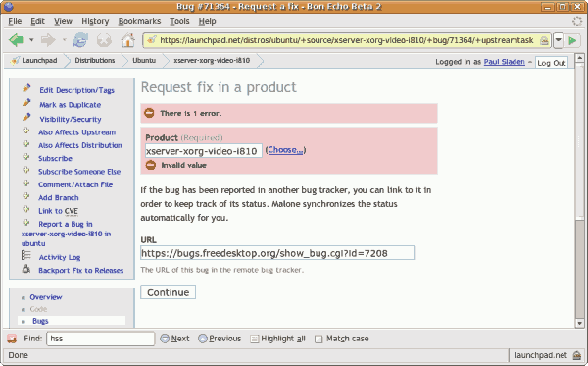This screenshot has height=366, width=588.
Task: Click the plus icon beside Also Affects Upstream
Action: pos(25,131)
